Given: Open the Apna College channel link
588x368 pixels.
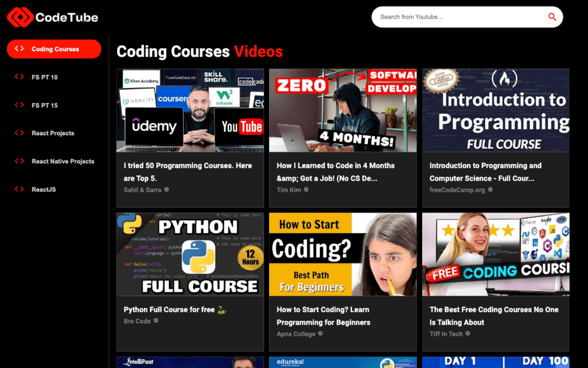Looking at the screenshot, I should 296,334.
